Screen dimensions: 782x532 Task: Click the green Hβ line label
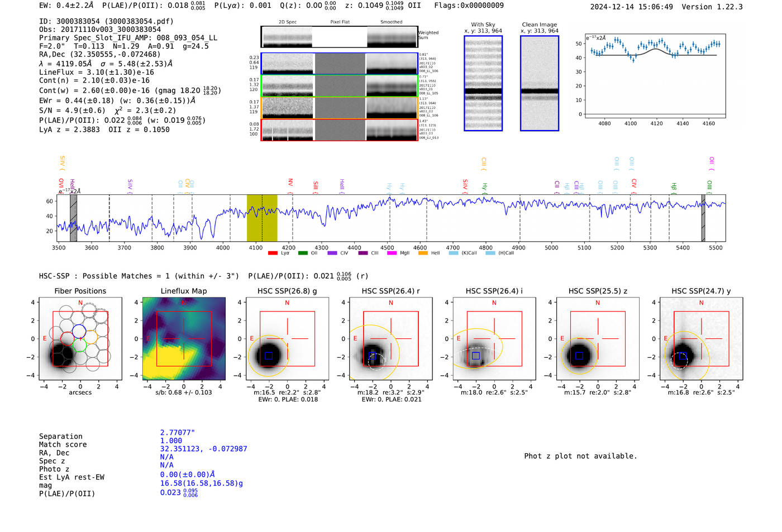pyautogui.click(x=674, y=188)
